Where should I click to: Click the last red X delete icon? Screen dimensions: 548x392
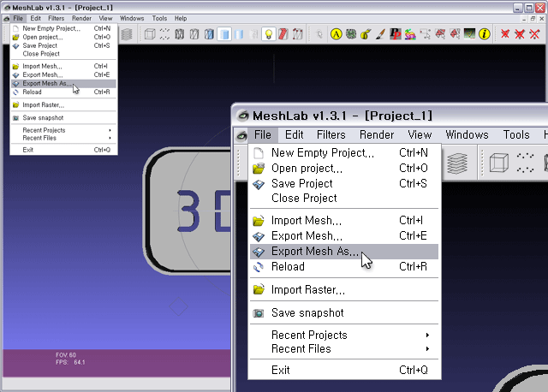tap(534, 34)
